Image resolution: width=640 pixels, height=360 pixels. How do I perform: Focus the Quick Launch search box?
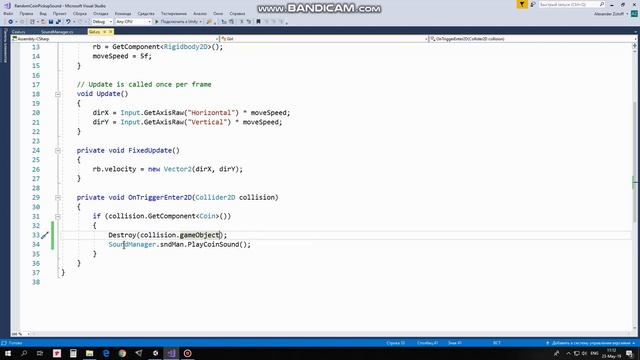click(571, 4)
